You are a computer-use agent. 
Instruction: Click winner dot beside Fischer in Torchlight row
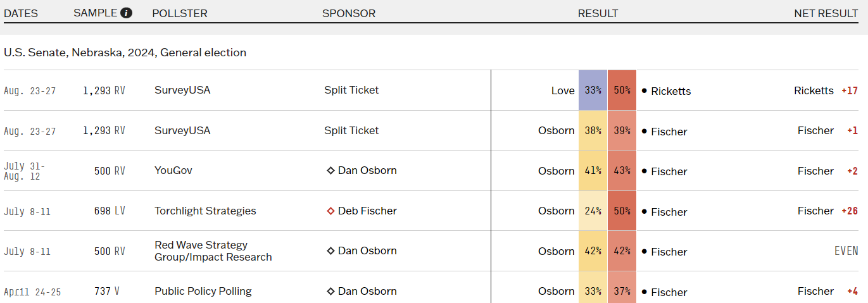tap(644, 212)
